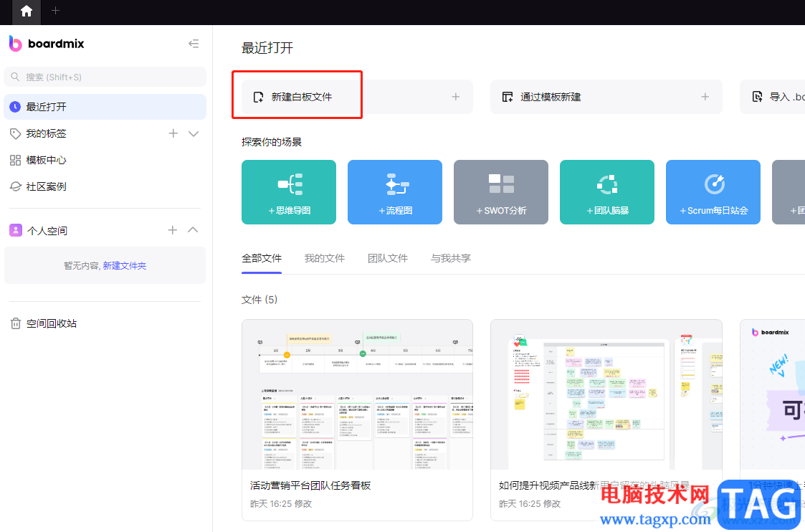Switch to the 全部文件 tab
This screenshot has width=805, height=532.
tap(262, 258)
